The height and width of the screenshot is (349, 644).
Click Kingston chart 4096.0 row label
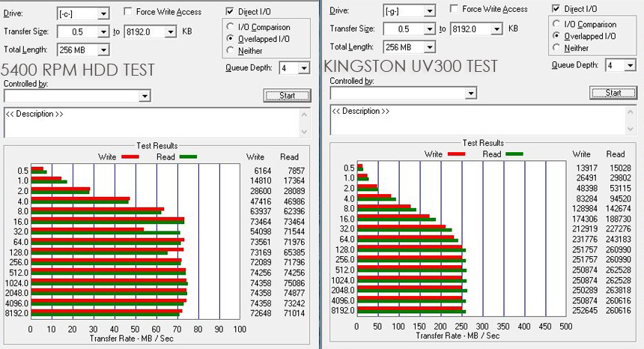tap(344, 300)
